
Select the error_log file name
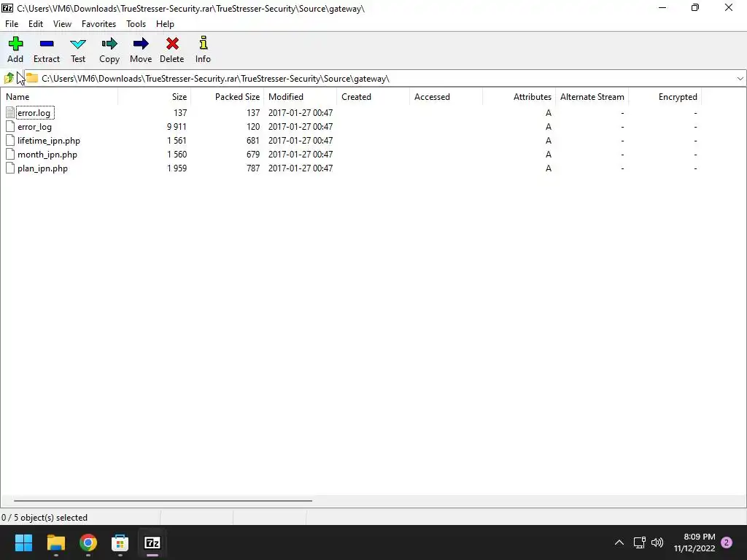(x=34, y=127)
